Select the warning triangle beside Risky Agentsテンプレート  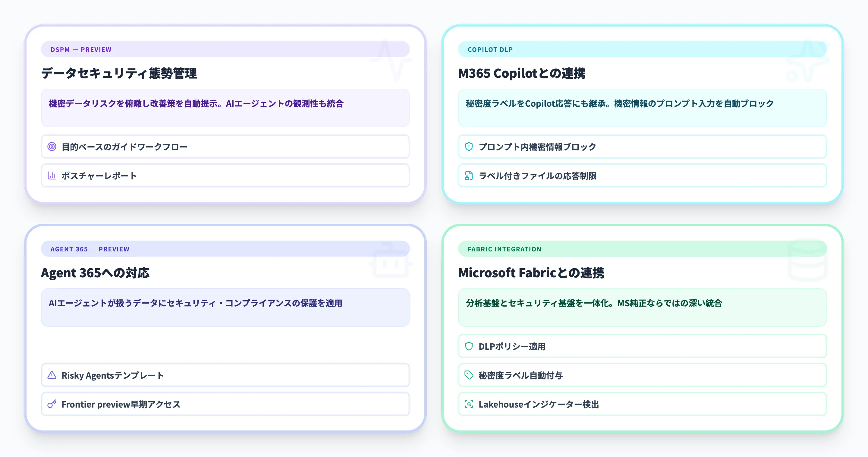point(52,375)
